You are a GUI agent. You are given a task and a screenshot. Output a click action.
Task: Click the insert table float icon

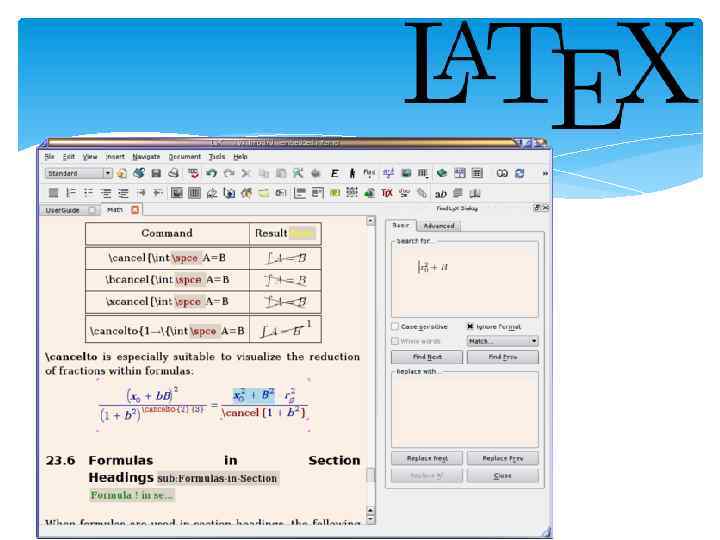pos(194,193)
